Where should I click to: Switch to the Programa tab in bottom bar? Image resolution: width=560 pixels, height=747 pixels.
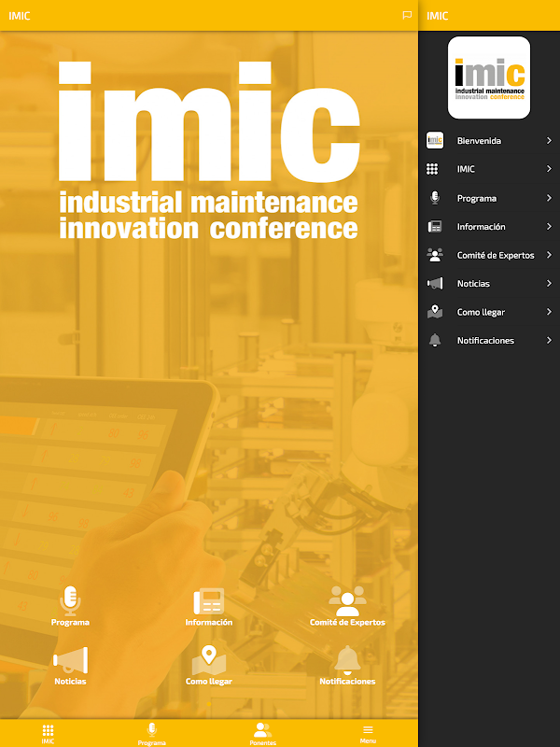152,734
